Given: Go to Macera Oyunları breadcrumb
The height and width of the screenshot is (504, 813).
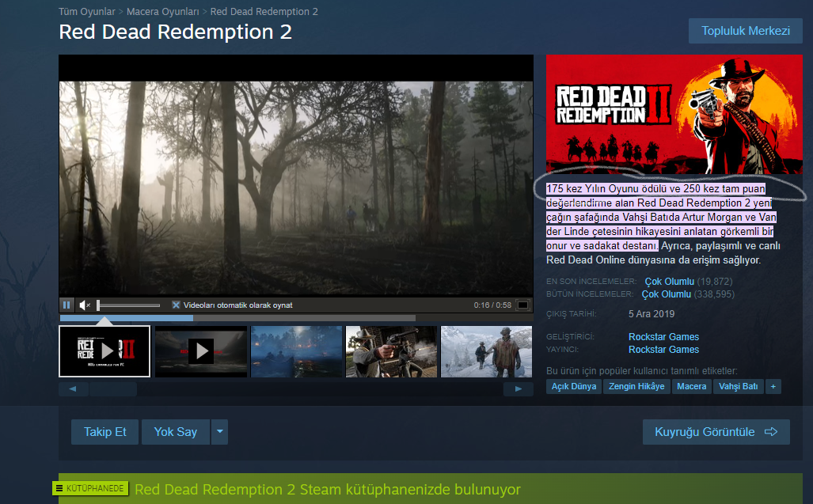Looking at the screenshot, I should (163, 11).
